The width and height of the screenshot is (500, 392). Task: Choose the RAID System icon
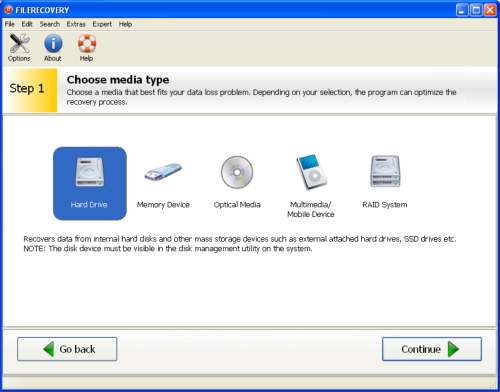click(385, 171)
